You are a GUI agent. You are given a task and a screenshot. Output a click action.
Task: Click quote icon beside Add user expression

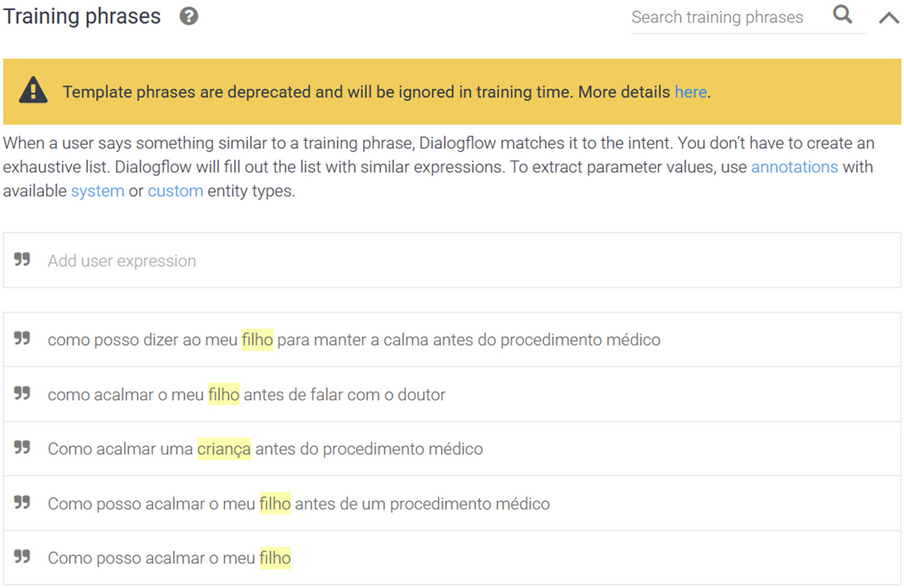point(22,260)
